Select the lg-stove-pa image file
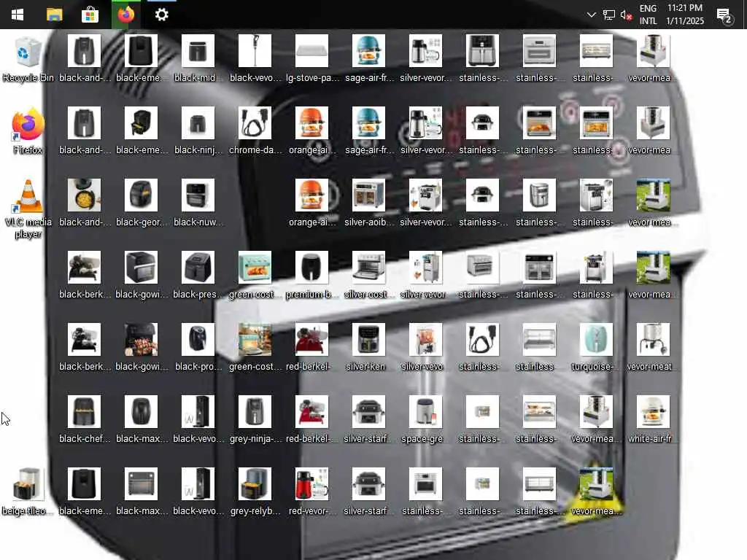The height and width of the screenshot is (560, 747). 311,59
